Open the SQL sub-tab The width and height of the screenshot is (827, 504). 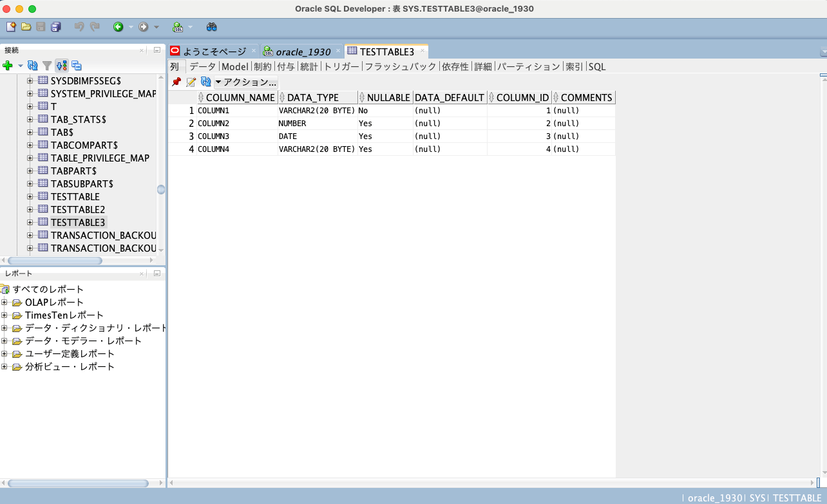pos(597,66)
